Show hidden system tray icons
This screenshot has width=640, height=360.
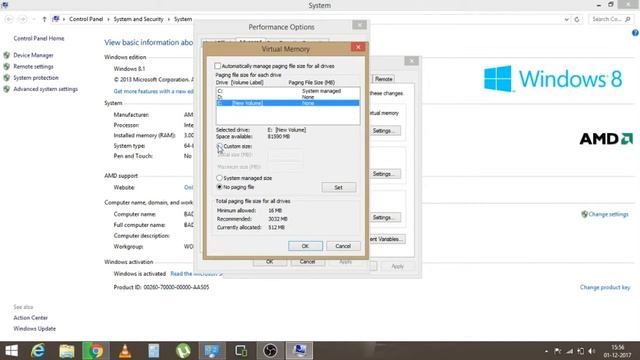click(546, 351)
